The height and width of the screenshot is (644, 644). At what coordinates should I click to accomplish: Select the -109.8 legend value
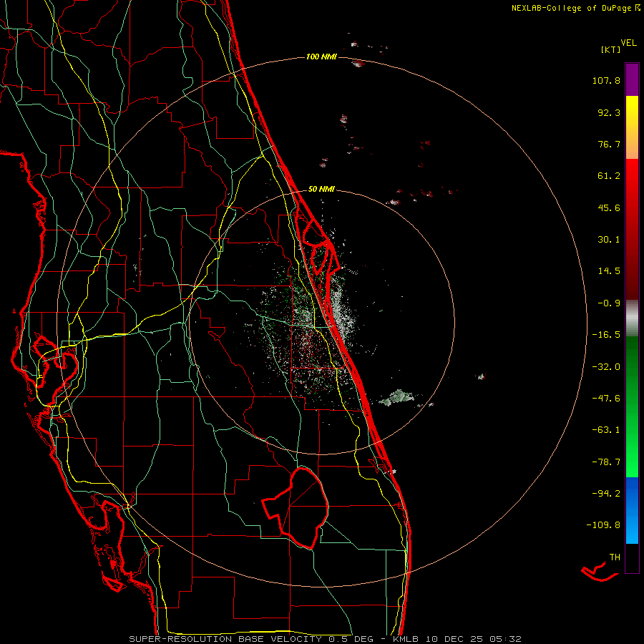[603, 525]
